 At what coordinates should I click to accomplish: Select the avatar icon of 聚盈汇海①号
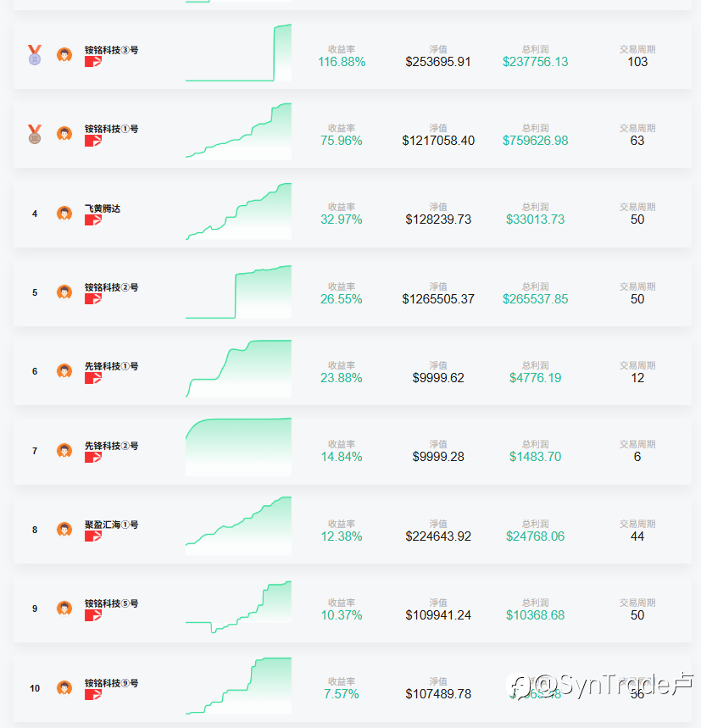point(64,530)
